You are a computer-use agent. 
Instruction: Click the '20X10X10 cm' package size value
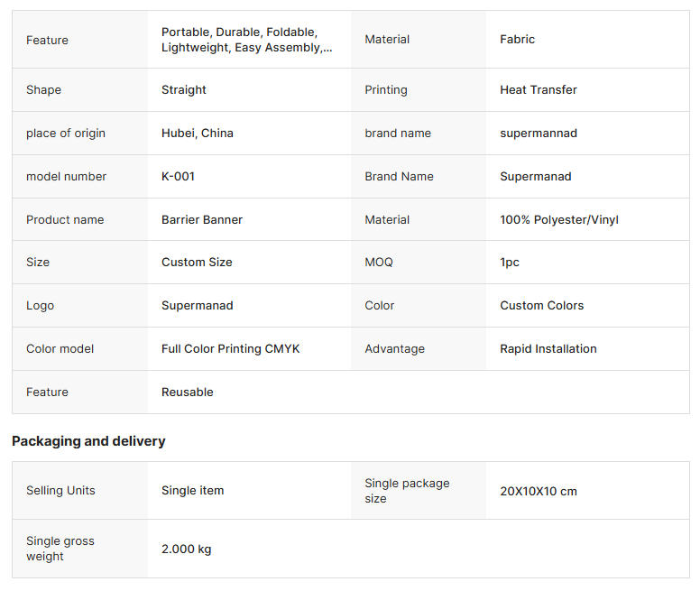[x=539, y=492]
